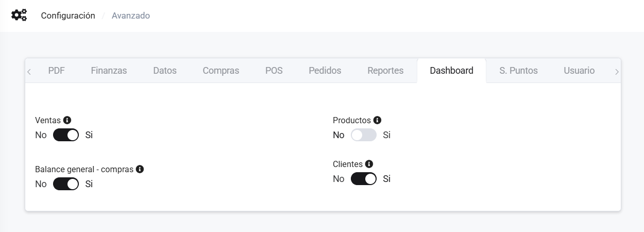Click the info icon beside Productos
The image size is (644, 232).
point(377,120)
